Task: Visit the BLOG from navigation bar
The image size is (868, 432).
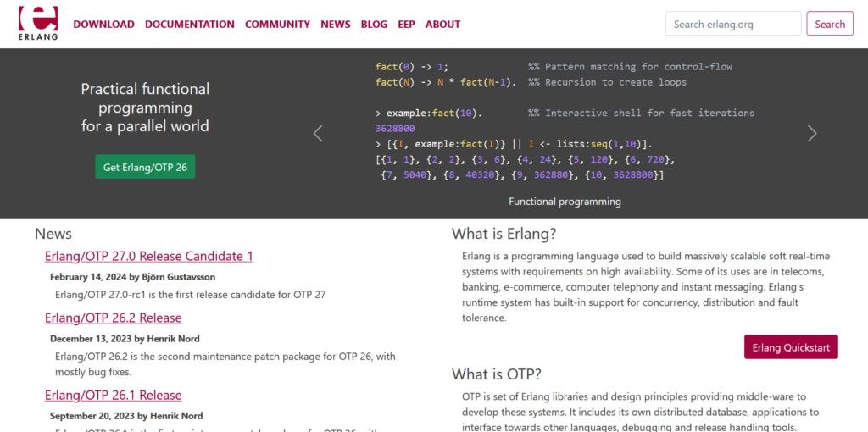Action: coord(374,25)
